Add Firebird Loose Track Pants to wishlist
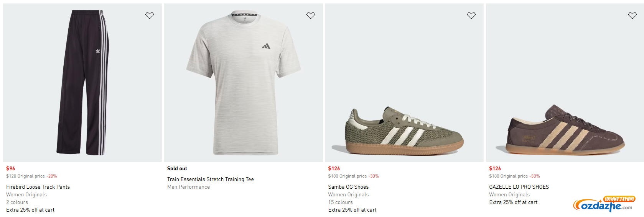 coord(149,15)
